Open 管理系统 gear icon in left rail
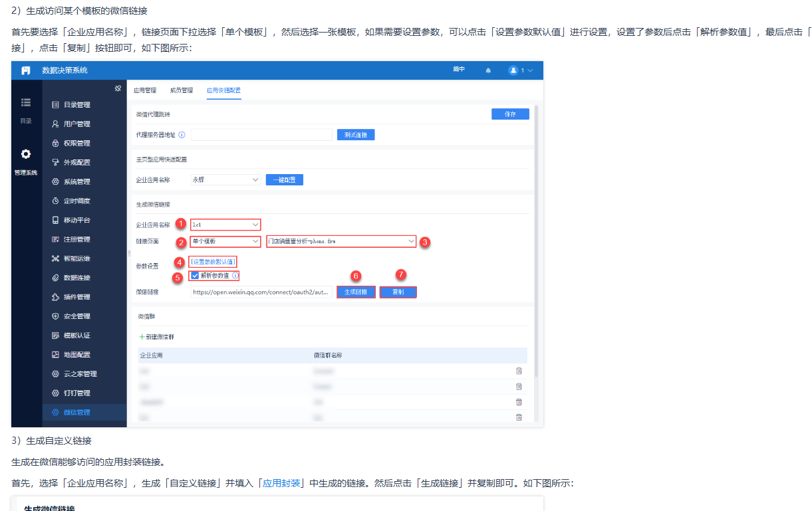The image size is (812, 511). tap(26, 154)
